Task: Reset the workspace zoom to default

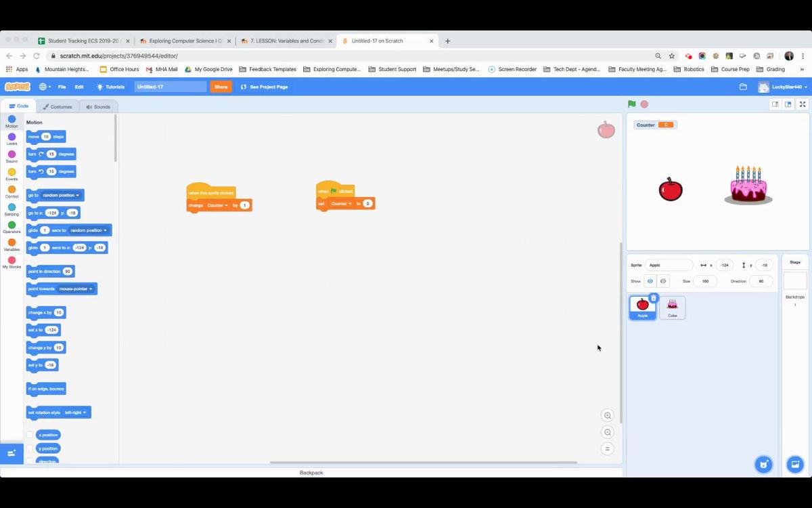Action: click(608, 448)
